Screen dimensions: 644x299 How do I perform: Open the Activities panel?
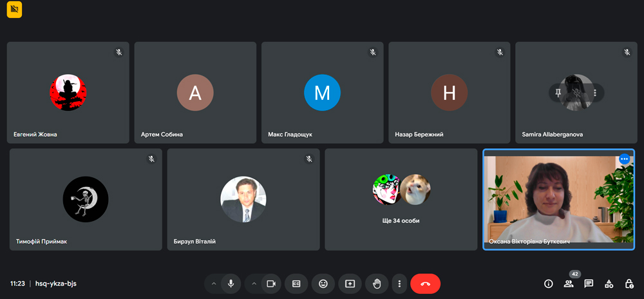click(609, 284)
